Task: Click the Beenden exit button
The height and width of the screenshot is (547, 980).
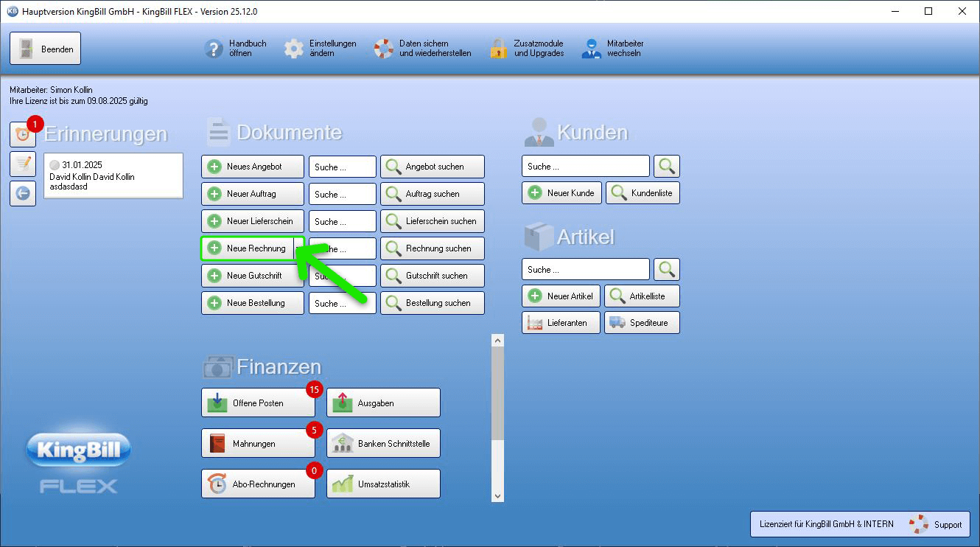Action: [x=45, y=49]
